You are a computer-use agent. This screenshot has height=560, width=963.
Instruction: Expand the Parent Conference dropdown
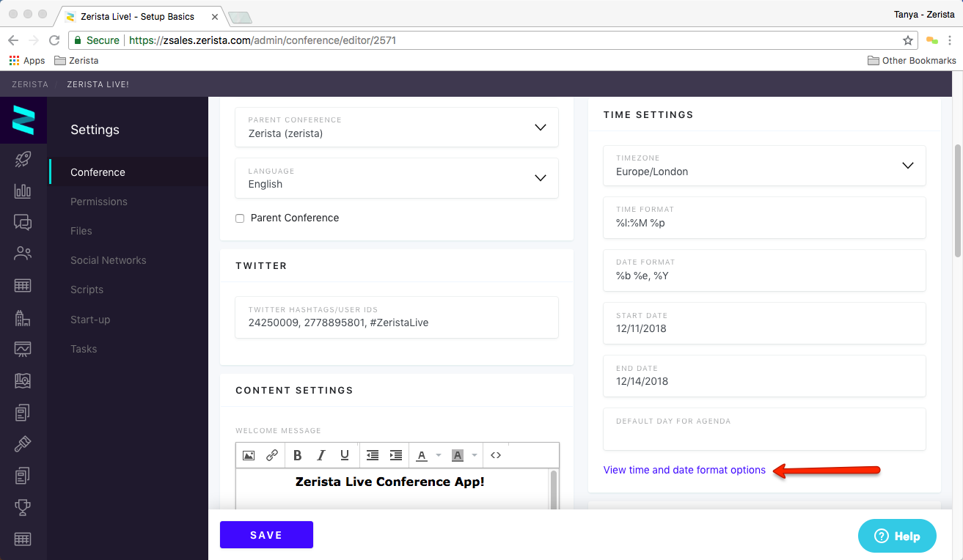[397, 127]
